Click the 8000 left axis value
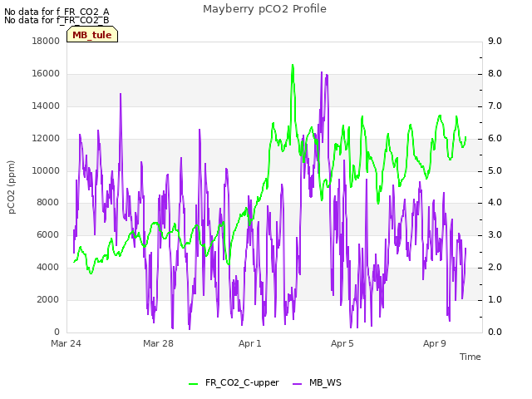This screenshot has height=399, width=532. coord(47,203)
